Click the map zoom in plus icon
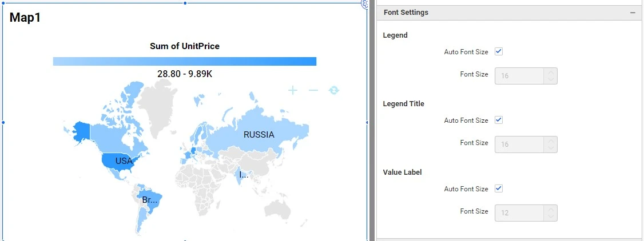This screenshot has height=241, width=644. (293, 90)
